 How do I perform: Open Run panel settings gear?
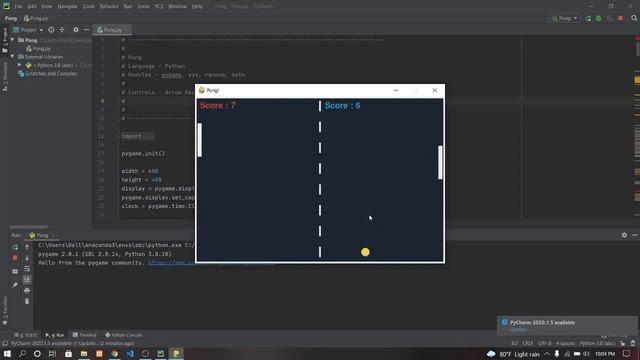(x=624, y=235)
